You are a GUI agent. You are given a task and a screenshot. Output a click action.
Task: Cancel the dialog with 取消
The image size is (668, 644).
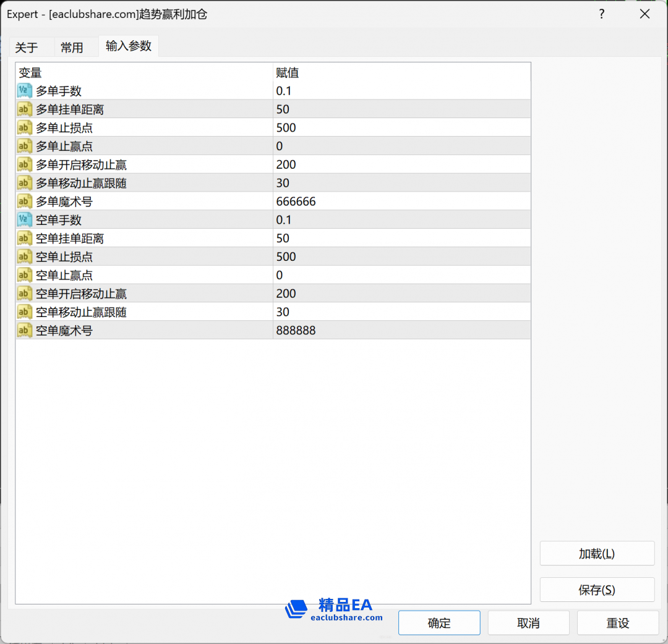[529, 623]
